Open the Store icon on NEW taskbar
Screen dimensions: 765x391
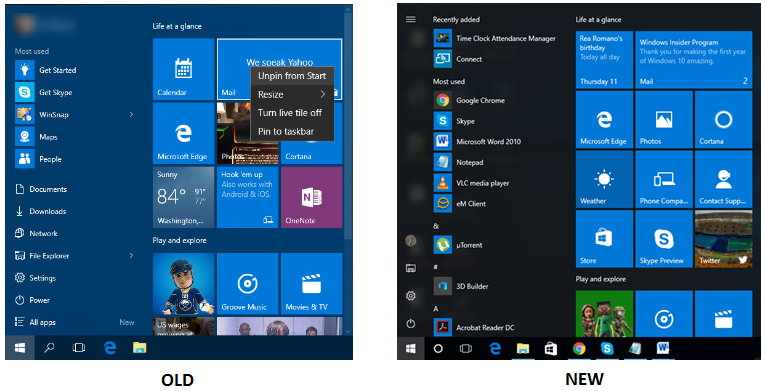click(551, 349)
